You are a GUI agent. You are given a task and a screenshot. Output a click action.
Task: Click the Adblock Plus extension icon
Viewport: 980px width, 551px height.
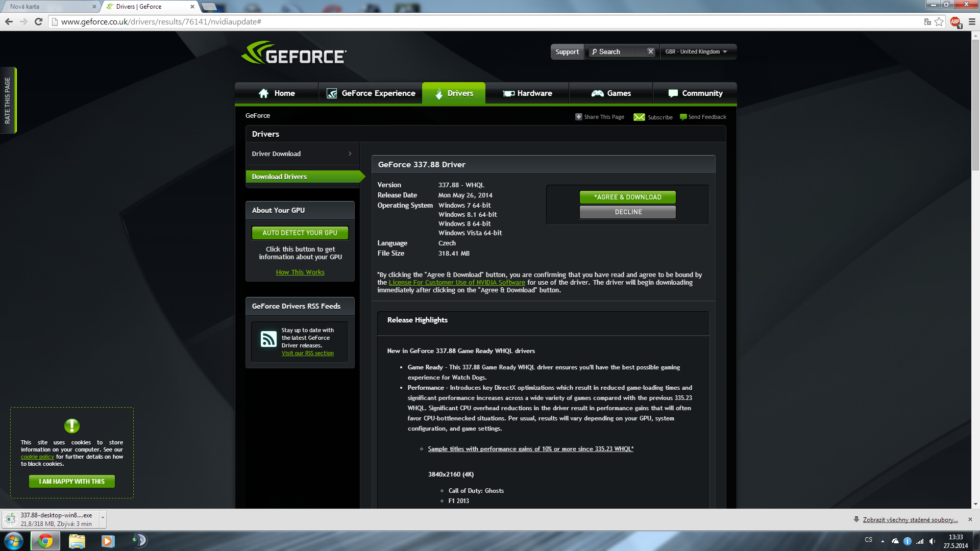tap(955, 22)
